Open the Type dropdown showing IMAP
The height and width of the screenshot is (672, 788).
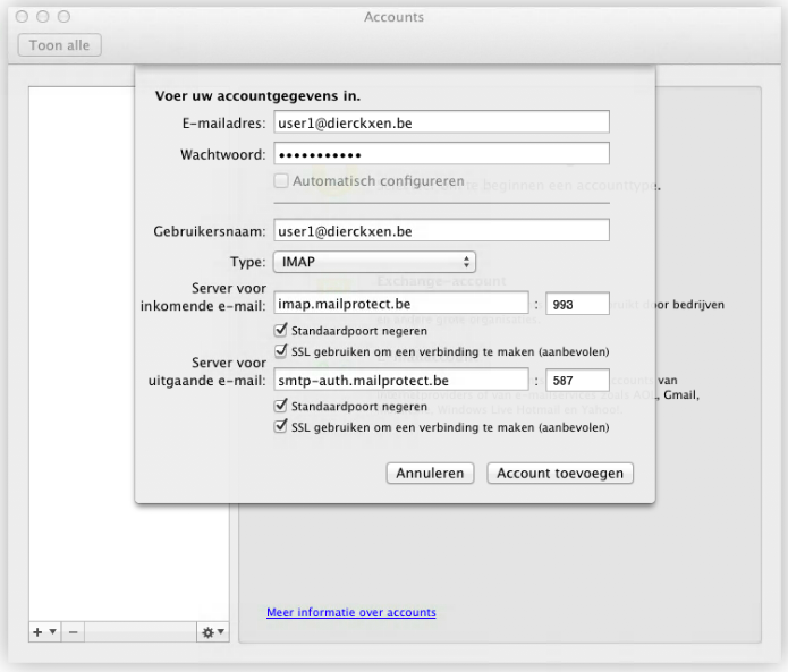click(x=374, y=262)
